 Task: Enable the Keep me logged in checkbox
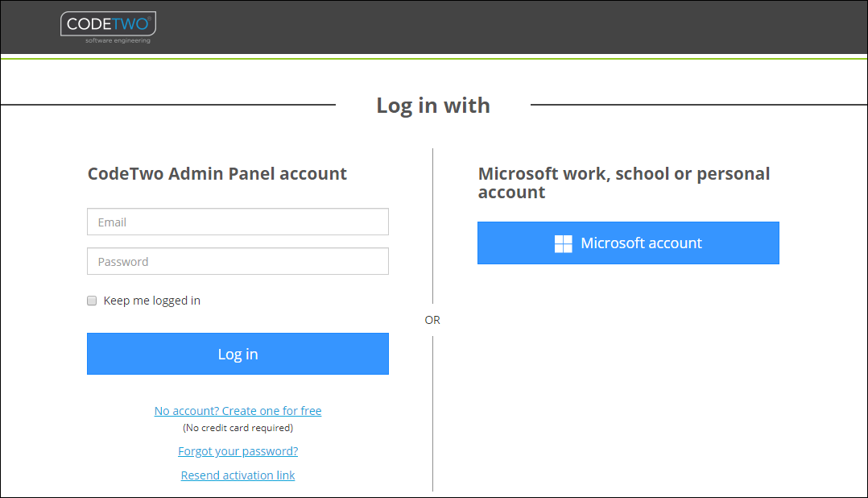coord(92,300)
